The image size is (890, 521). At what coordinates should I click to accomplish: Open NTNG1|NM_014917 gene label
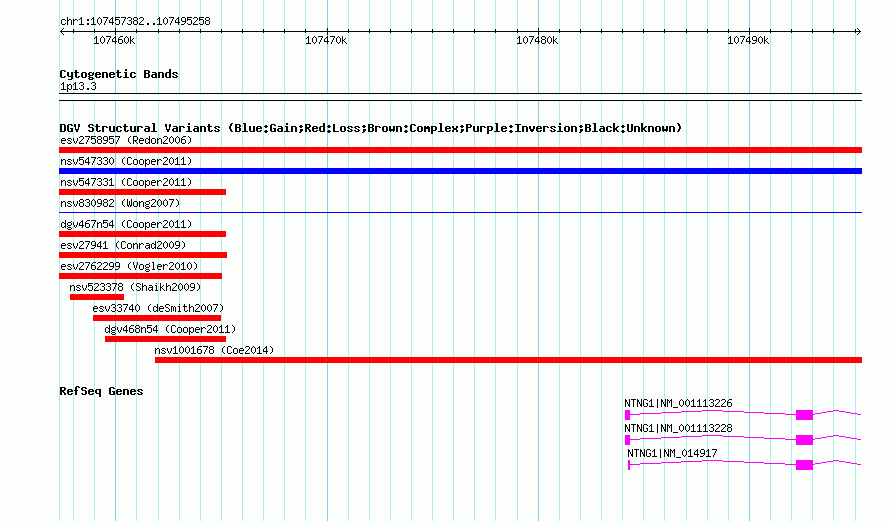point(672,453)
